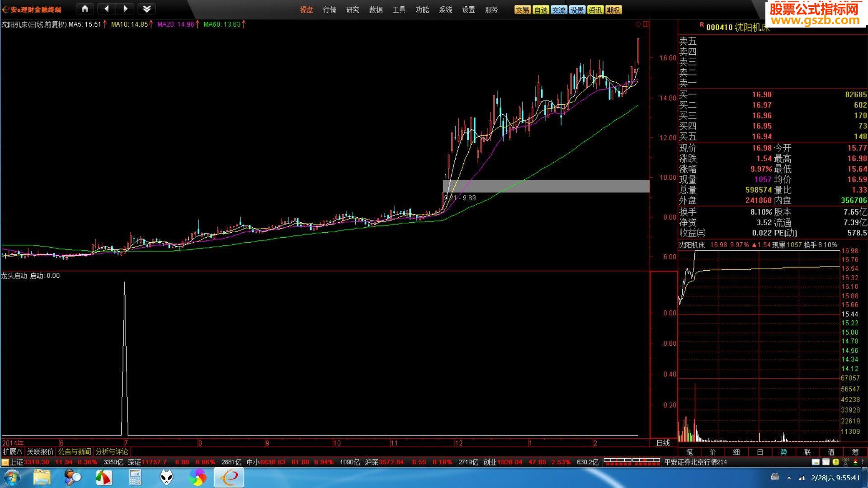The image size is (868, 488).
Task: Toggle the red diamond icon above the chart
Action: click(638, 24)
